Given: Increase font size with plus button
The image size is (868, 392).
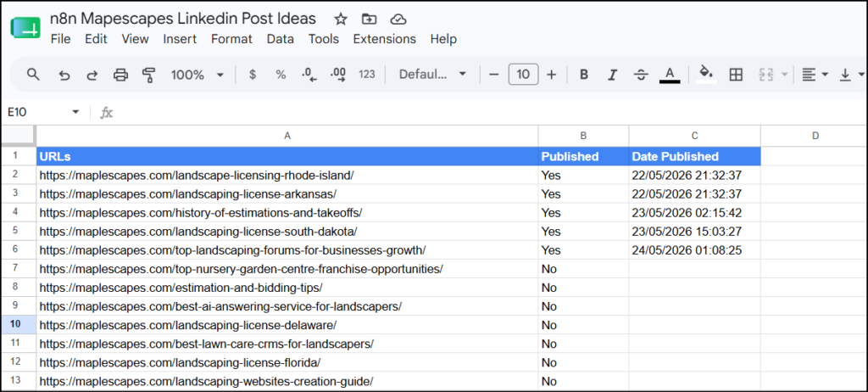Looking at the screenshot, I should pyautogui.click(x=551, y=75).
